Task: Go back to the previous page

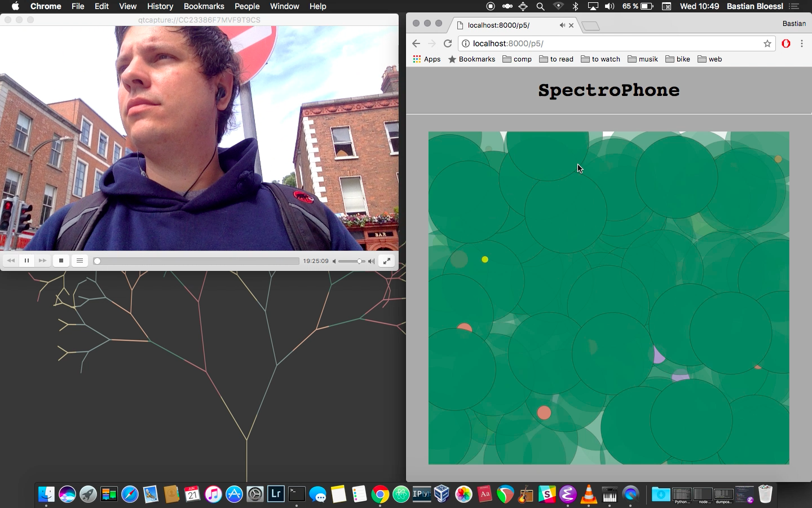Action: (416, 43)
